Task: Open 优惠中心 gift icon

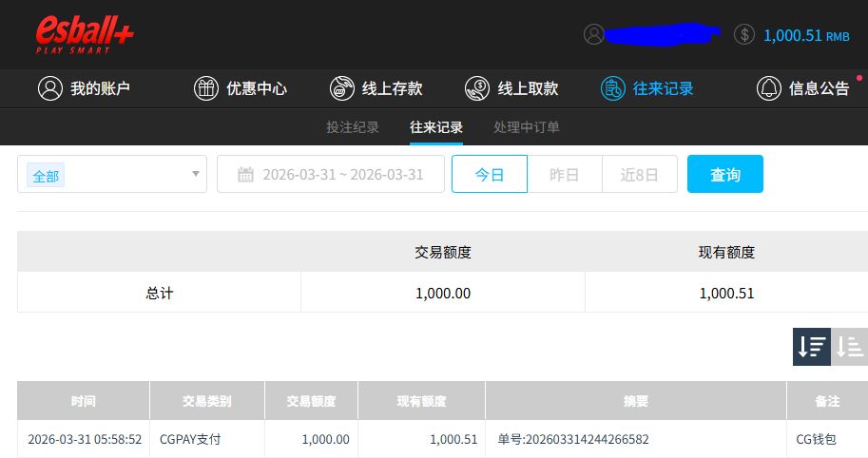Action: [x=206, y=88]
